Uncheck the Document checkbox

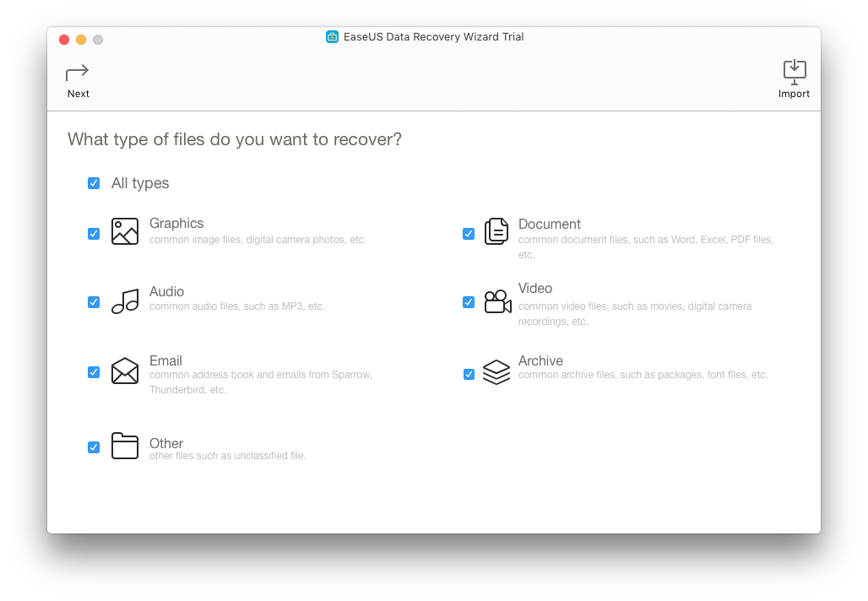tap(469, 234)
